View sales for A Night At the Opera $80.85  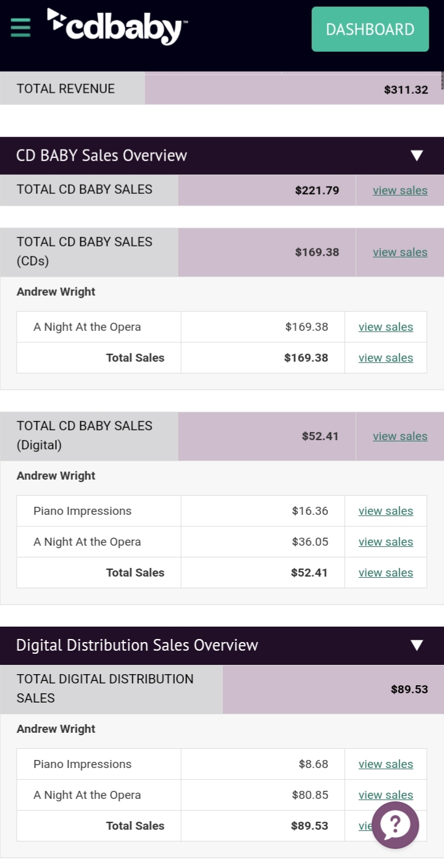coord(386,795)
